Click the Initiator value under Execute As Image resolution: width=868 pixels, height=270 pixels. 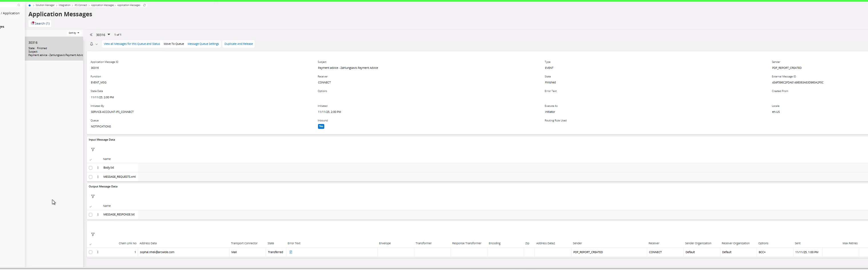pos(550,112)
